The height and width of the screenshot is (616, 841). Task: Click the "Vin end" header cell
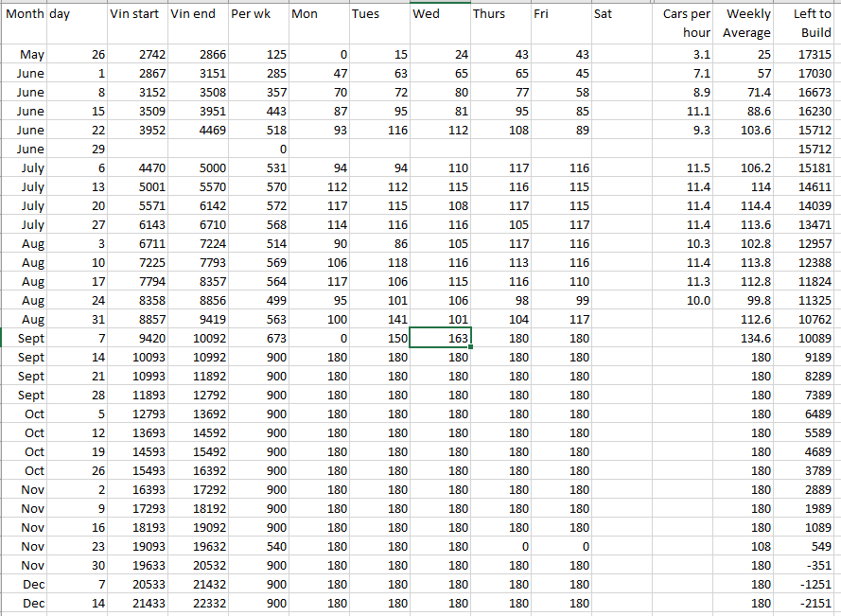198,15
